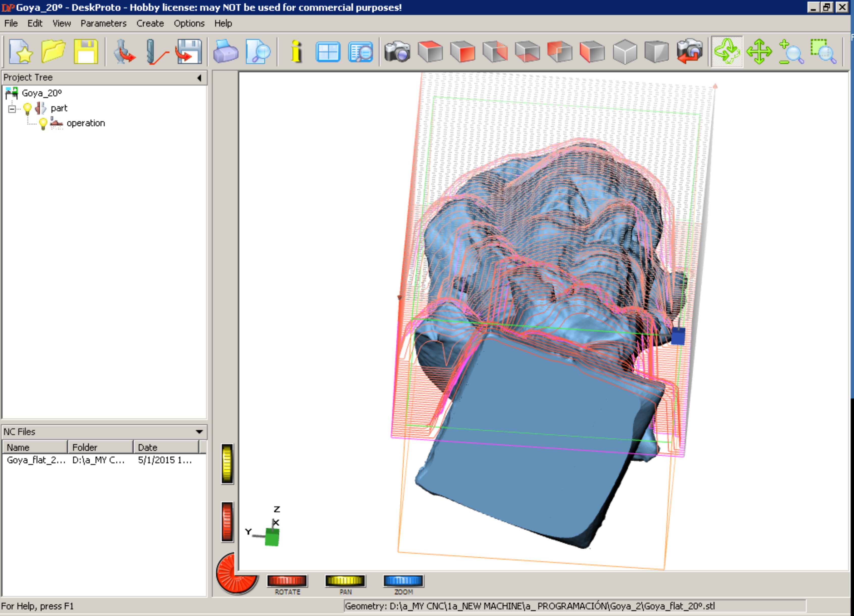Collapse the part tree node
This screenshot has height=616, width=854.
click(12, 109)
